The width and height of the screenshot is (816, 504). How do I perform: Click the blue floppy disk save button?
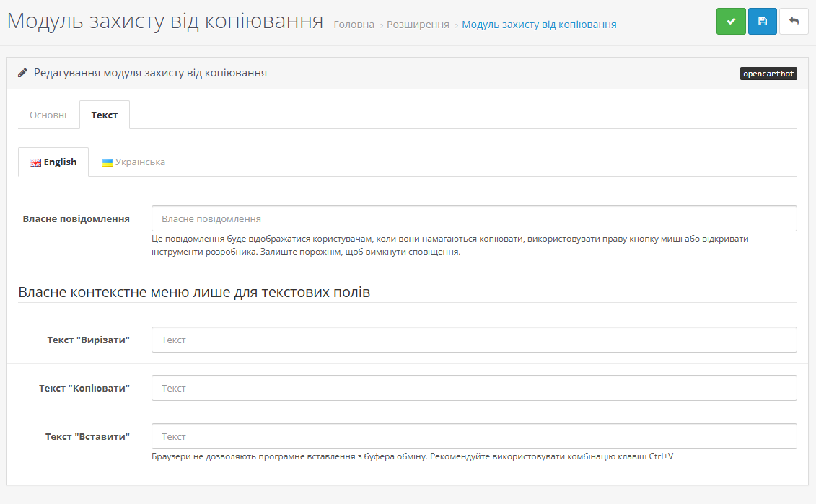point(763,22)
